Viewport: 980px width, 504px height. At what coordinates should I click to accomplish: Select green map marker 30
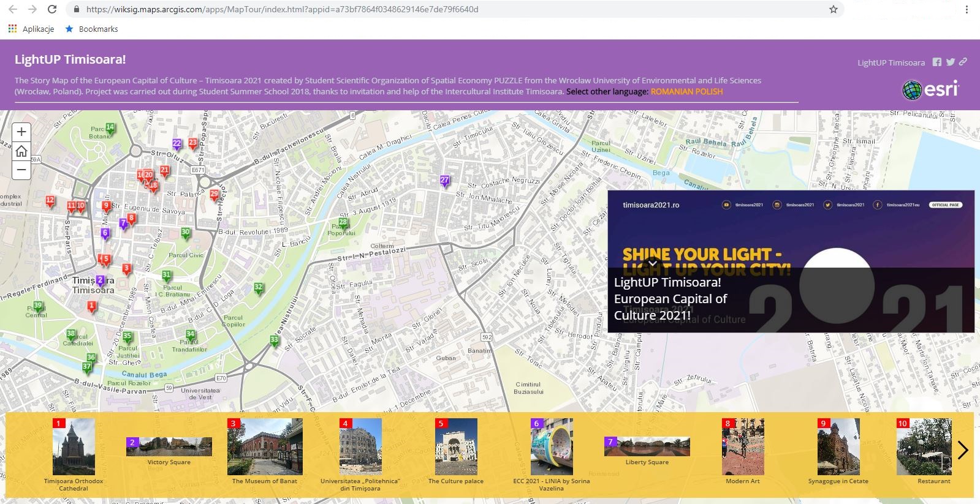tap(185, 233)
